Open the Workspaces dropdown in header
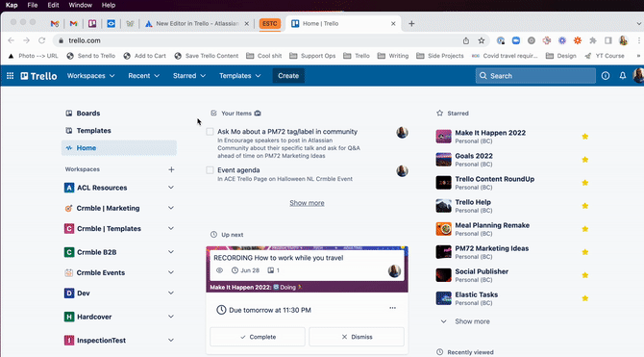 click(x=90, y=76)
